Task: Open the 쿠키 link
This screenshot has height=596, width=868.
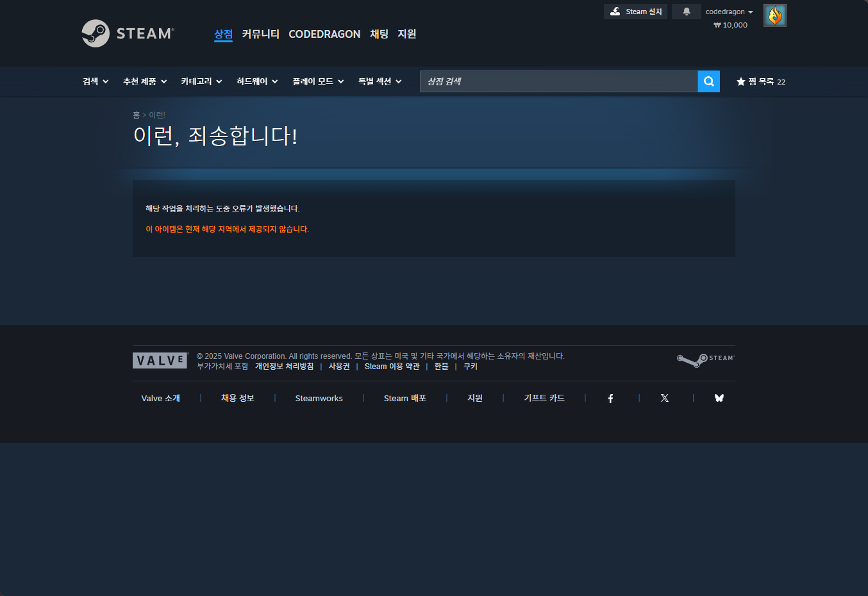Action: (x=471, y=367)
